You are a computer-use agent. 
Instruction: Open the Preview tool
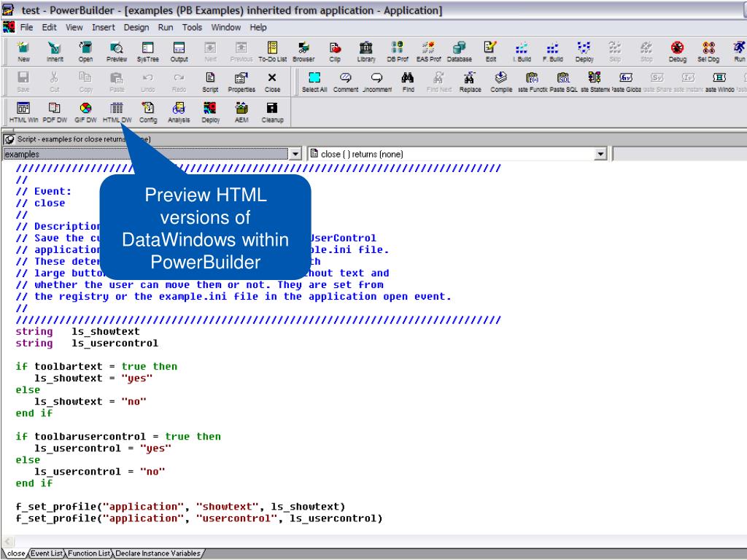[117, 52]
